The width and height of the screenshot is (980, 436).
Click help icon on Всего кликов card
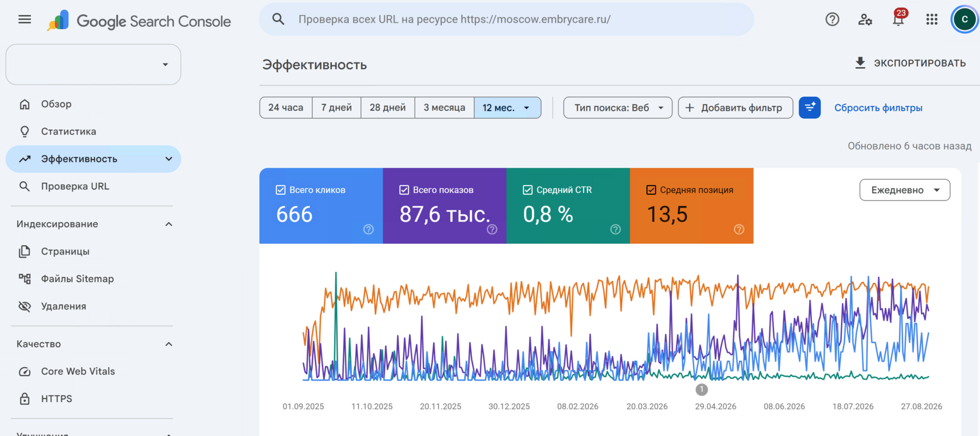368,230
